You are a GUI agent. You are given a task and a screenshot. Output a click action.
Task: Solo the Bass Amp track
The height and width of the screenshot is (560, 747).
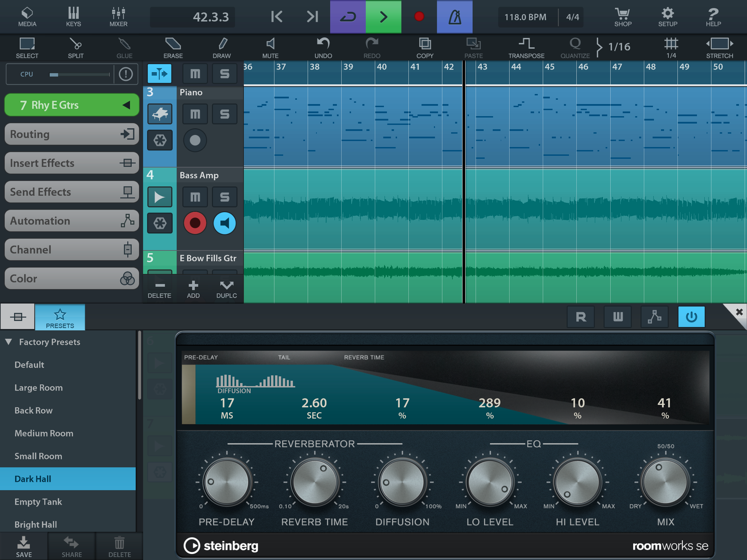[x=225, y=197]
